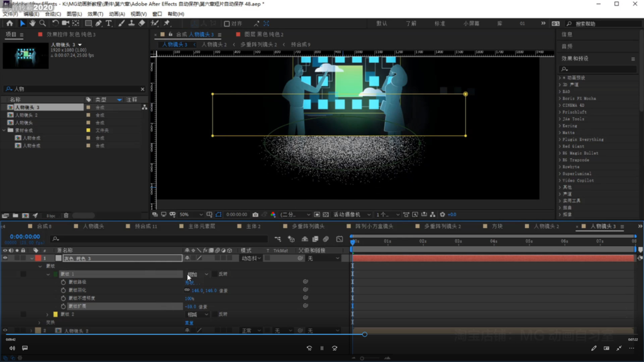Pick the Hand tool
Screen dimensions: 644x362
[x=33, y=23]
